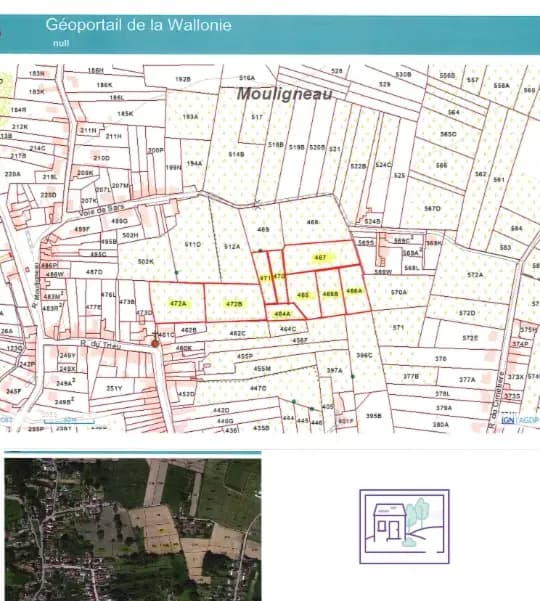Click parcel label 489G
540x601 pixels.
119,221
